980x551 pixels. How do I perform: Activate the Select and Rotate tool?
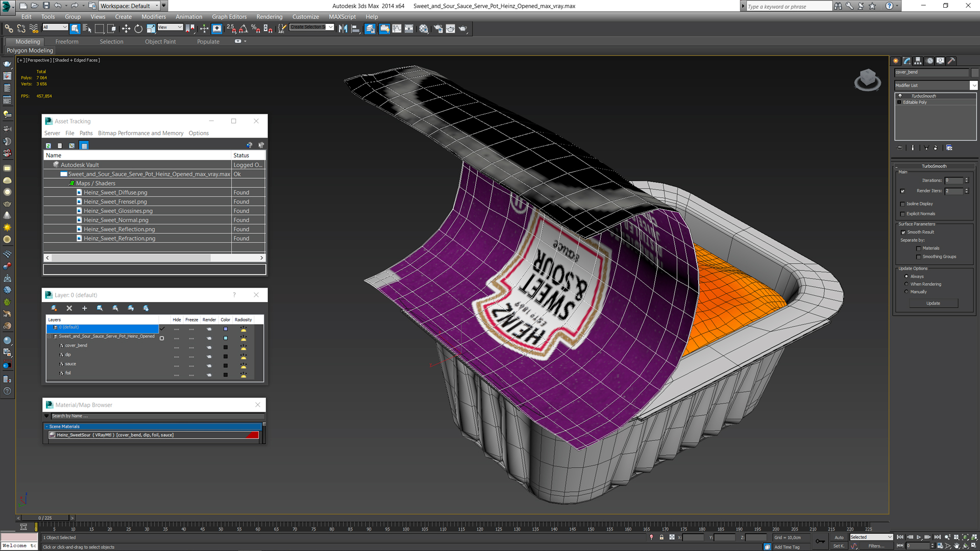[x=138, y=29]
